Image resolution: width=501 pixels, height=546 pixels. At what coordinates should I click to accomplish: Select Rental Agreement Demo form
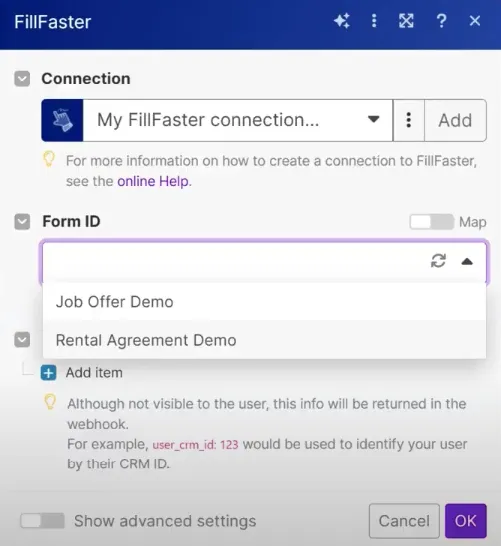tap(264, 340)
